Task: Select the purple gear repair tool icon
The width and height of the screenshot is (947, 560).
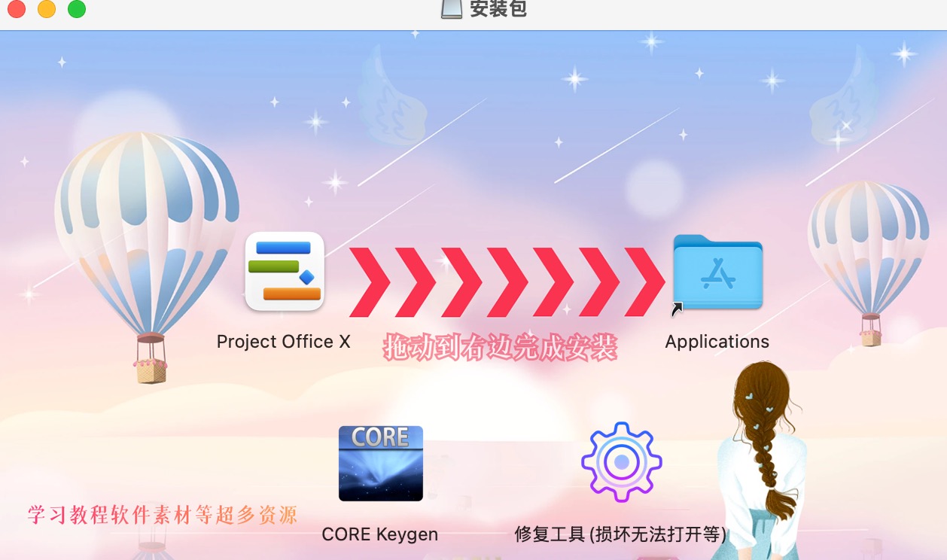Action: (621, 461)
